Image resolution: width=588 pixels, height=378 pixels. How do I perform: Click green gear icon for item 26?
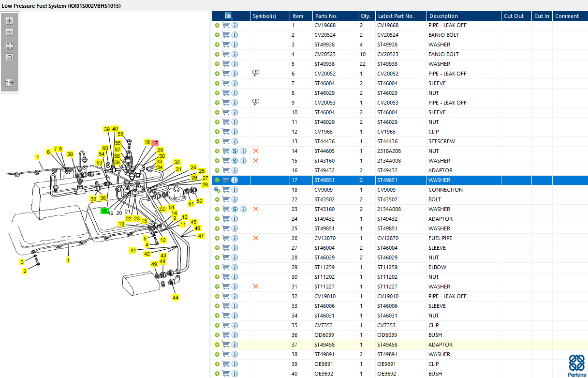point(217,238)
